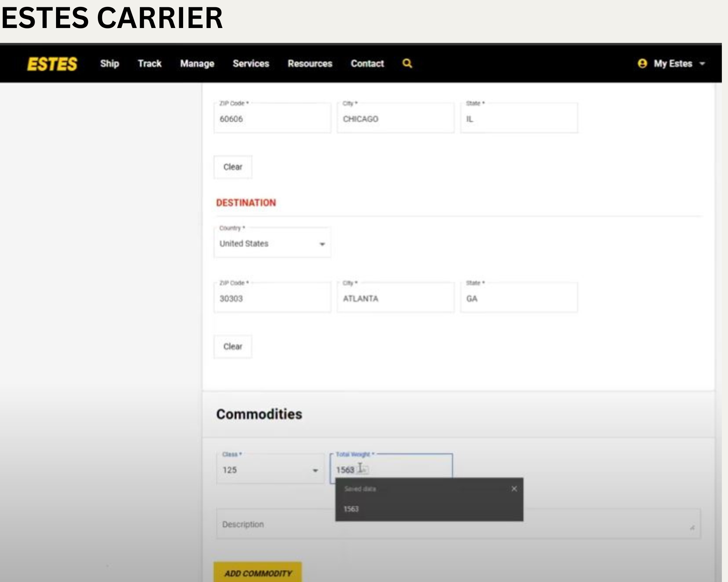Image resolution: width=728 pixels, height=582 pixels.
Task: Click the origin City CHICAGO field
Action: point(395,119)
